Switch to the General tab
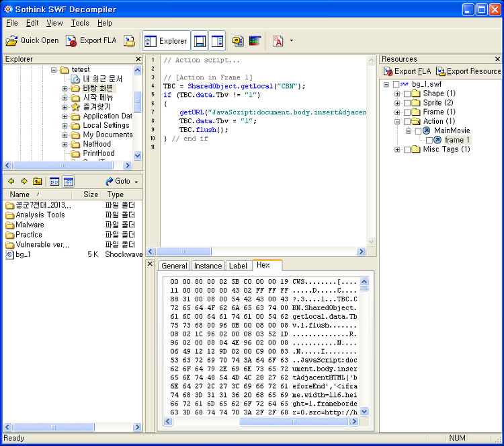The height and width of the screenshot is (446, 504). pyautogui.click(x=174, y=266)
